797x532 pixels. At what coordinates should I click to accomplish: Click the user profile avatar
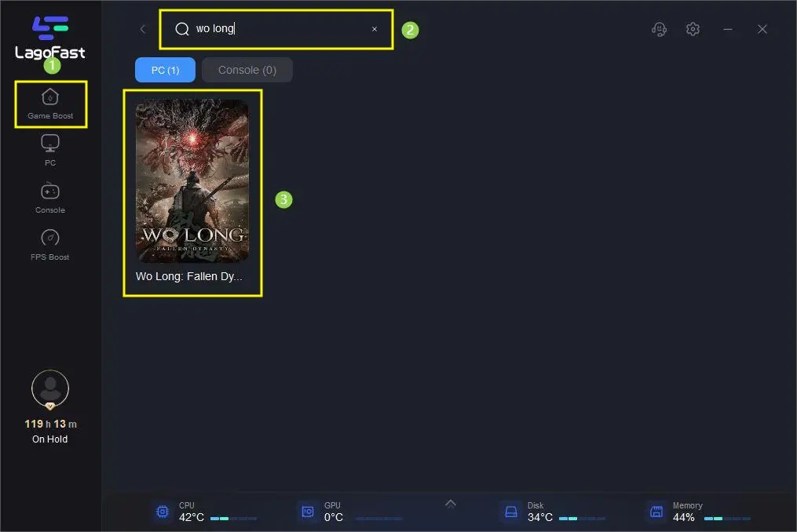coord(49,388)
